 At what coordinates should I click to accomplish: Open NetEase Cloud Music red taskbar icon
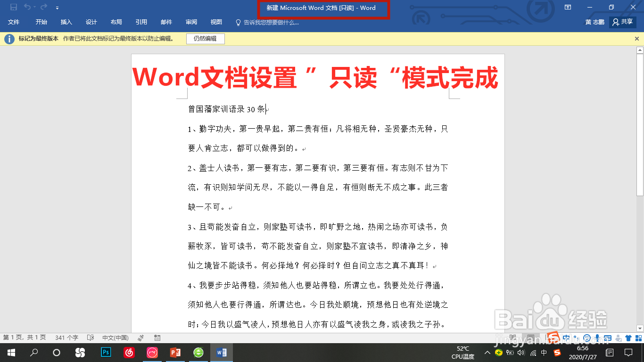(x=129, y=352)
